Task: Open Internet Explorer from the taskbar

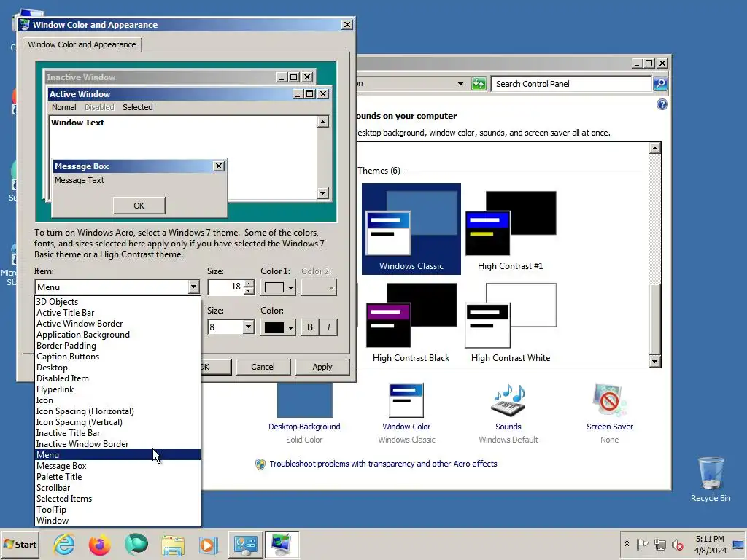Action: tap(64, 544)
